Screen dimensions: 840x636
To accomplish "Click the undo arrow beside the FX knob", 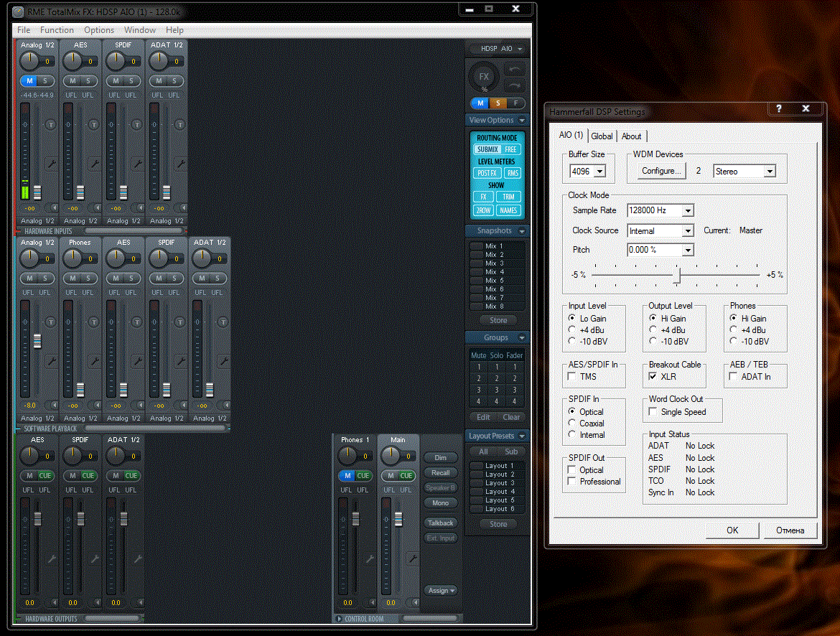I will [x=515, y=69].
